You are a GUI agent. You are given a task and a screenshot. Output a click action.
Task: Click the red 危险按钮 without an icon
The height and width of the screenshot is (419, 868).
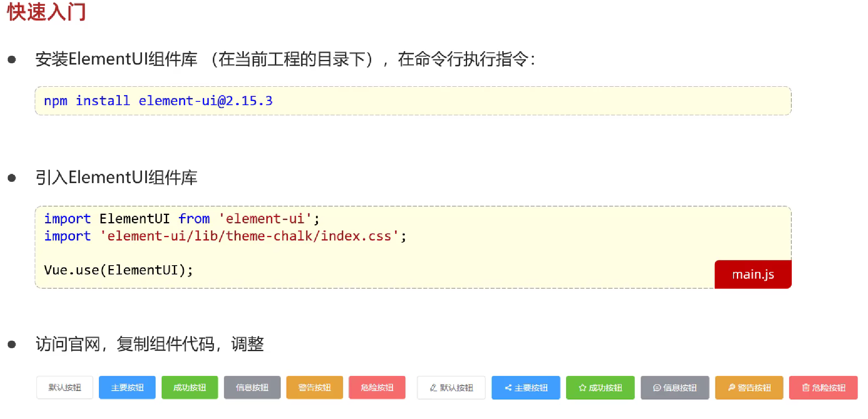coord(377,388)
